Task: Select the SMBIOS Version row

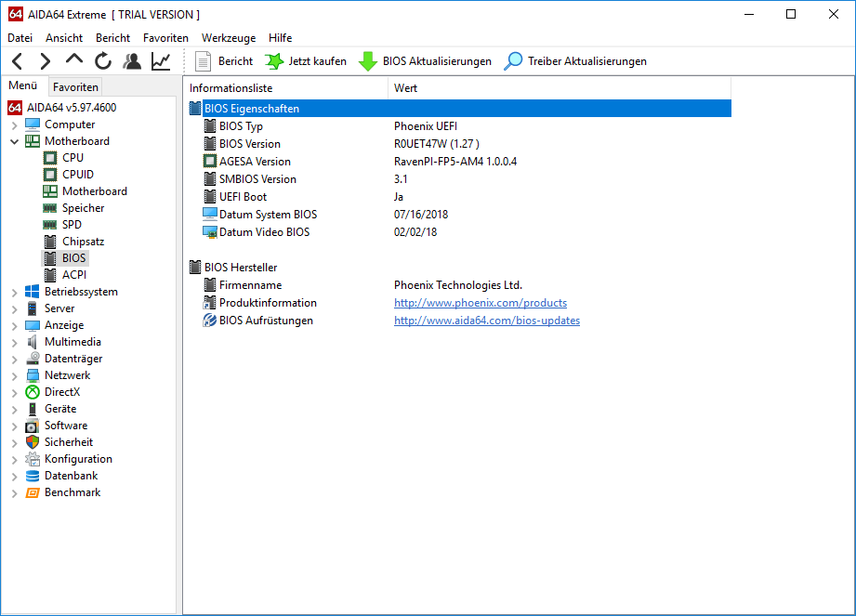Action: pos(460,179)
